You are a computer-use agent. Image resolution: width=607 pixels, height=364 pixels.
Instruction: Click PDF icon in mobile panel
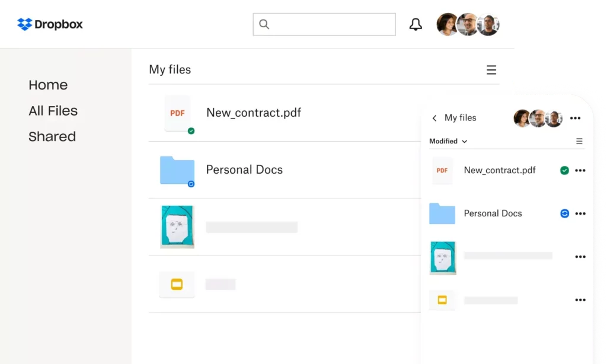(x=442, y=170)
